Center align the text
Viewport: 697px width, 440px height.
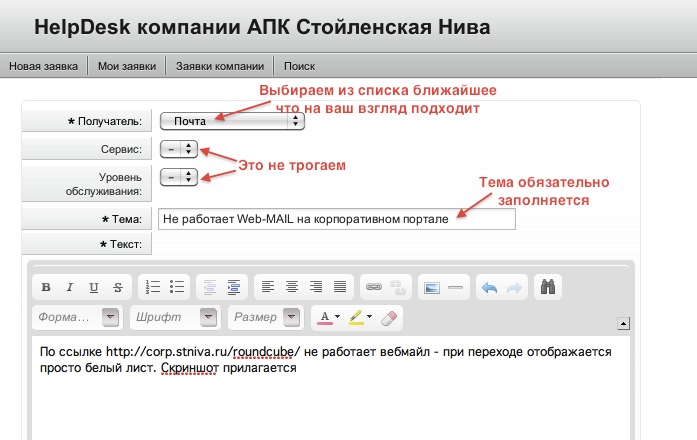pos(290,287)
